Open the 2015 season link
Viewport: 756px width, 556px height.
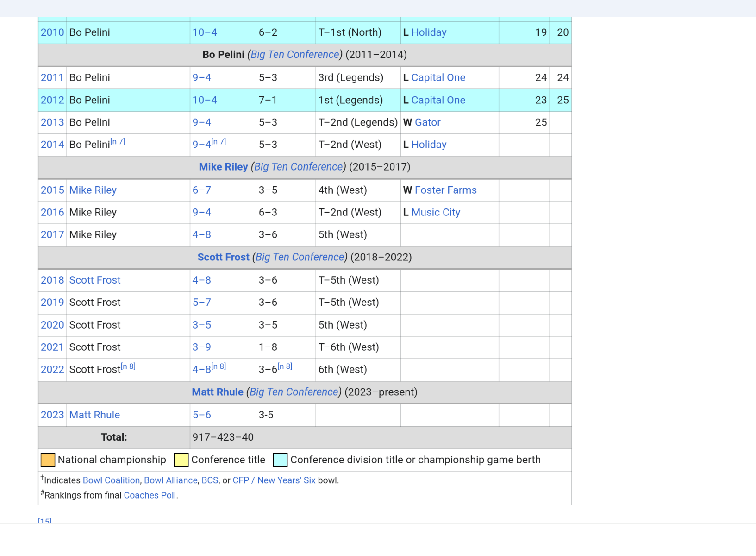(52, 190)
